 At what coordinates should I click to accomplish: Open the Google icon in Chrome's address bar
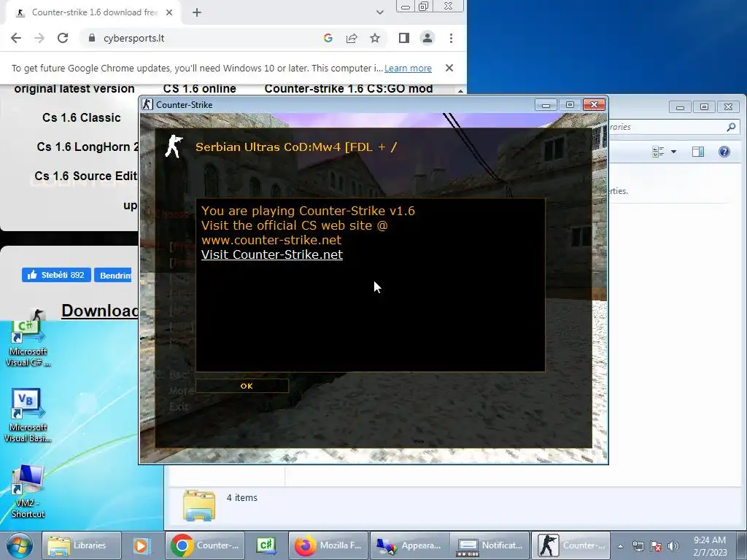328,38
